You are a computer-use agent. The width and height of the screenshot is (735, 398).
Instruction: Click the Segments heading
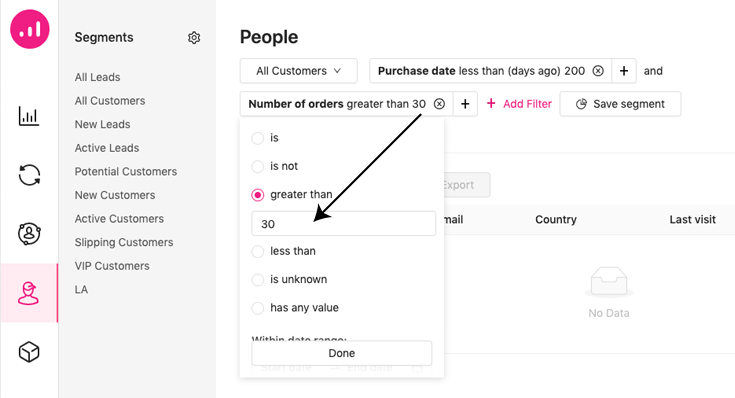(x=104, y=38)
